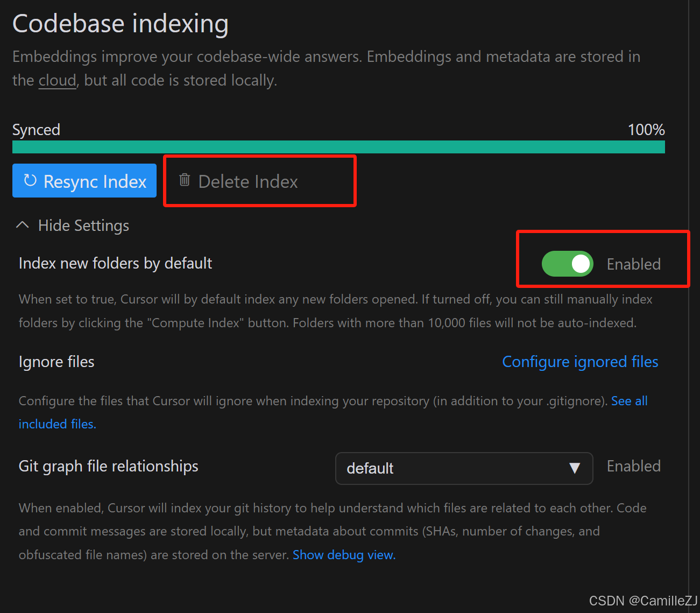The image size is (700, 613).
Task: Click the dropdown arrow on the default selector
Action: [575, 468]
